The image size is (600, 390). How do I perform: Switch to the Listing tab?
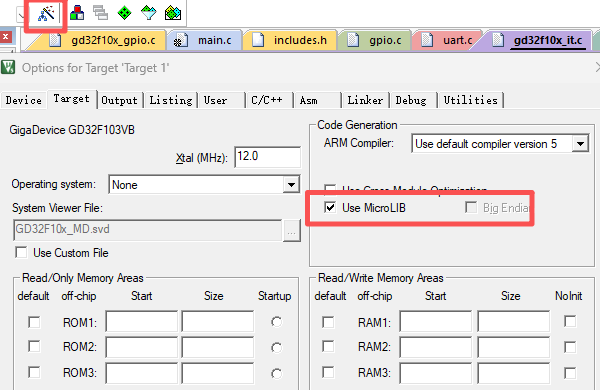171,100
